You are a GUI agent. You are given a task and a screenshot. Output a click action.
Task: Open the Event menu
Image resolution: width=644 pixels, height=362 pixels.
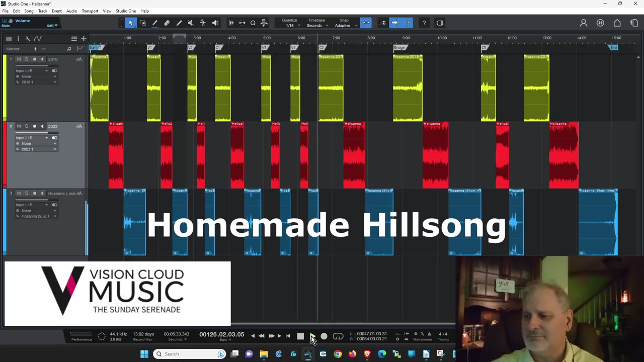pos(57,11)
